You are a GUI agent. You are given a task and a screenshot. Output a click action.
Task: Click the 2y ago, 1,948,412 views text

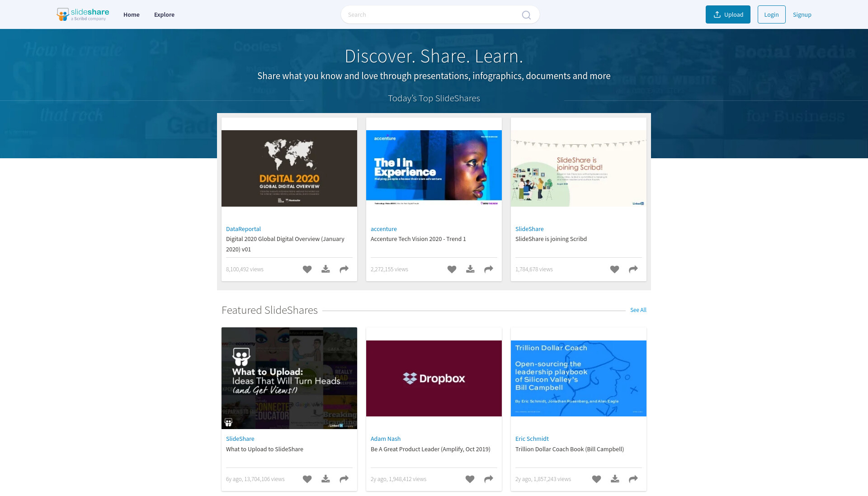tap(398, 479)
